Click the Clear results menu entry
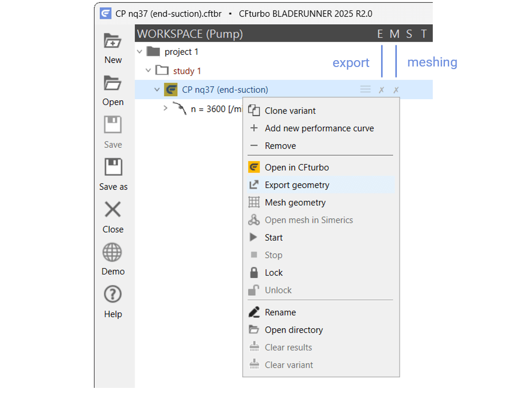 click(x=321, y=347)
